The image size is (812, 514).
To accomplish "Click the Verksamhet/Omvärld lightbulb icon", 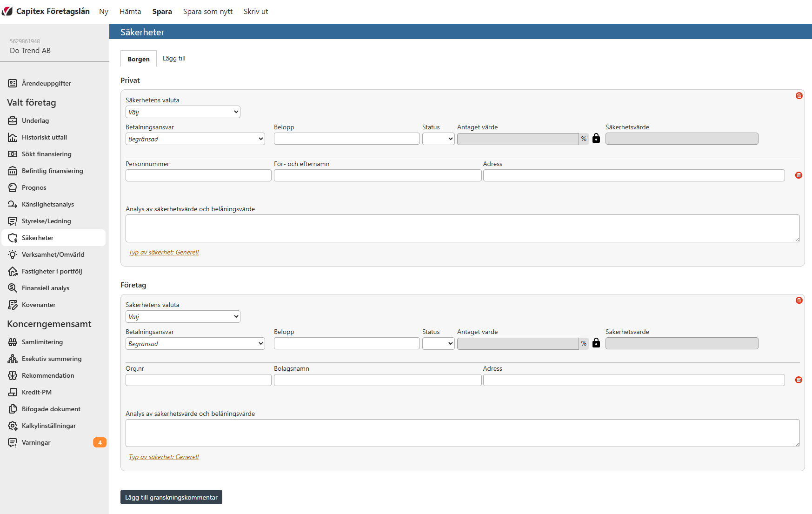I will pyautogui.click(x=13, y=254).
